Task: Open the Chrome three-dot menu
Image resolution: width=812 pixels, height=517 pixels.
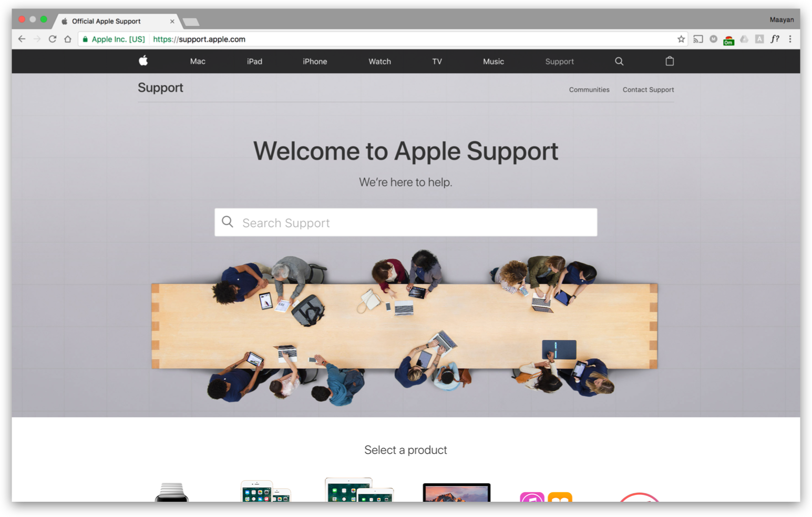Action: (x=790, y=39)
